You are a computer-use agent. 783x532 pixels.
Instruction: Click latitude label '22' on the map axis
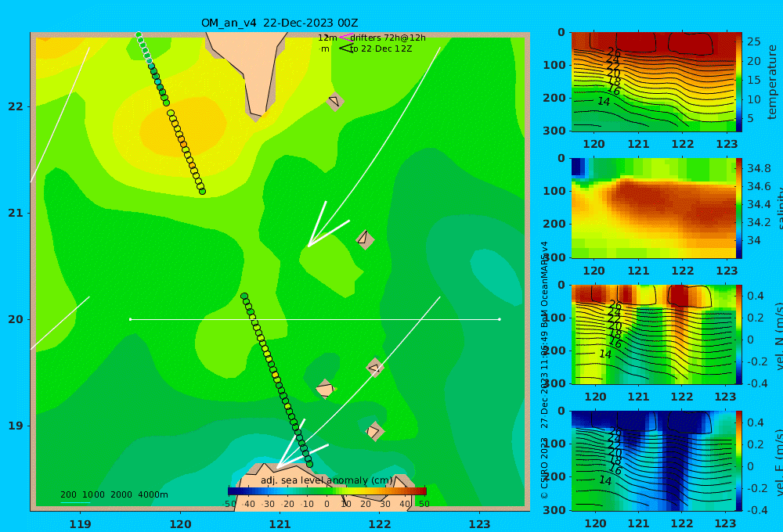click(16, 106)
